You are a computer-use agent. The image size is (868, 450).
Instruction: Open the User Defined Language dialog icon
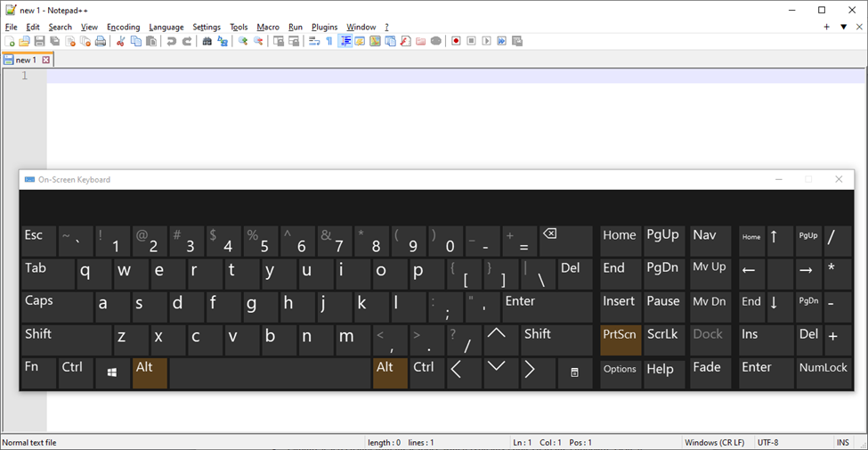360,41
